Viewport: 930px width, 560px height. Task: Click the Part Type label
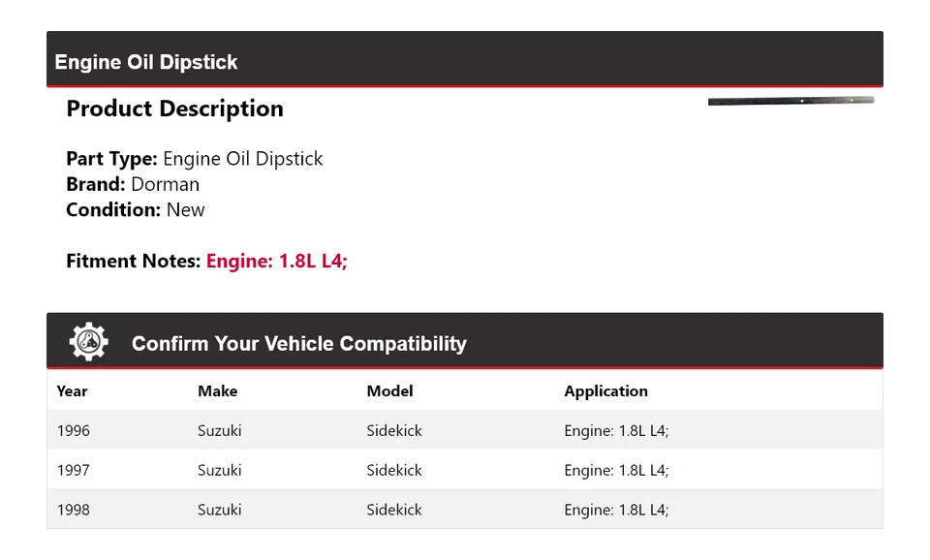(x=111, y=159)
